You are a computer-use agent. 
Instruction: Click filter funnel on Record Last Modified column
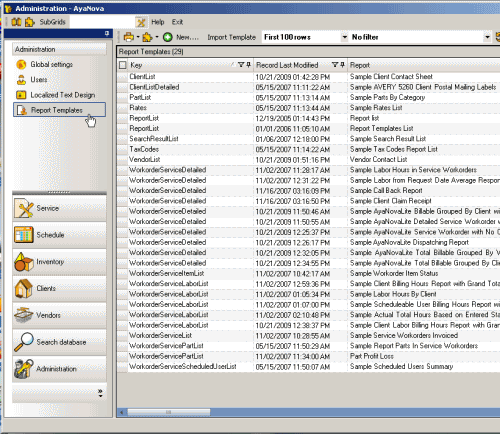click(x=335, y=65)
